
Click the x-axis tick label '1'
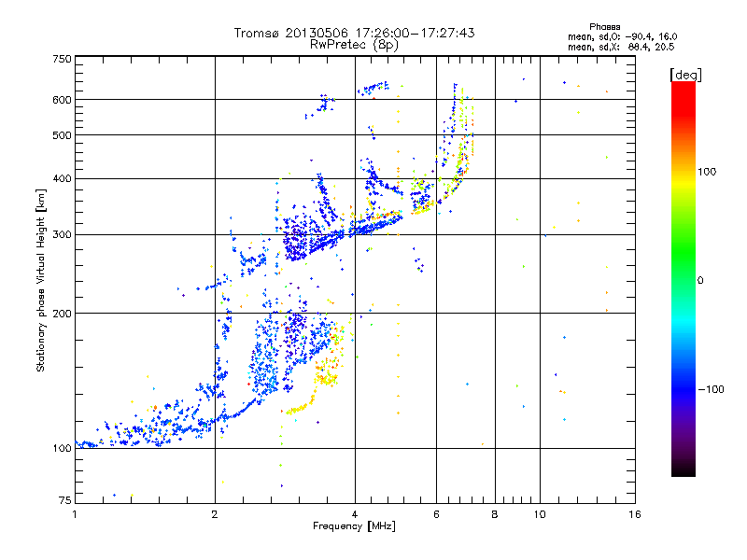coord(75,514)
